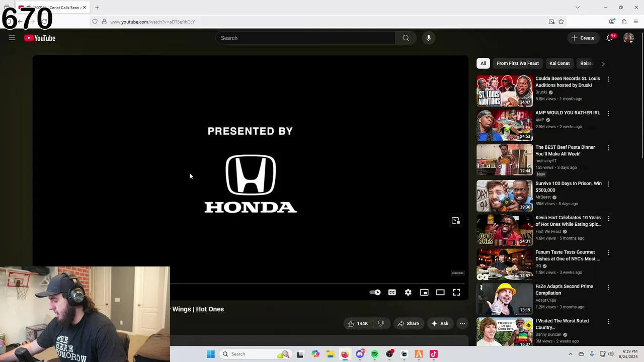Bookmark this page with the star

pos(561,22)
